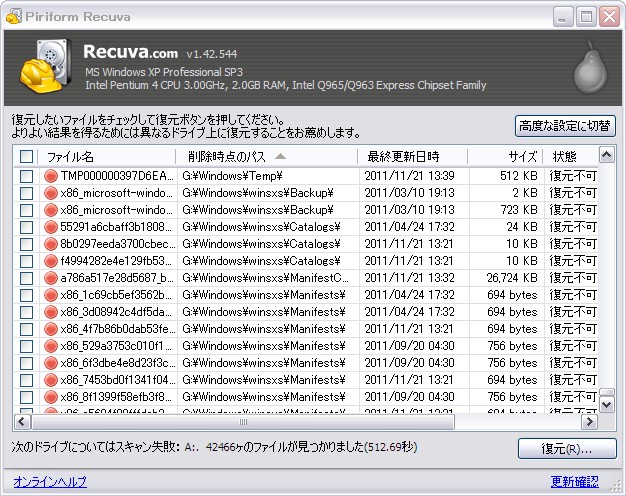Open the オンラインヘルプ link
The image size is (626, 496).
tap(50, 482)
